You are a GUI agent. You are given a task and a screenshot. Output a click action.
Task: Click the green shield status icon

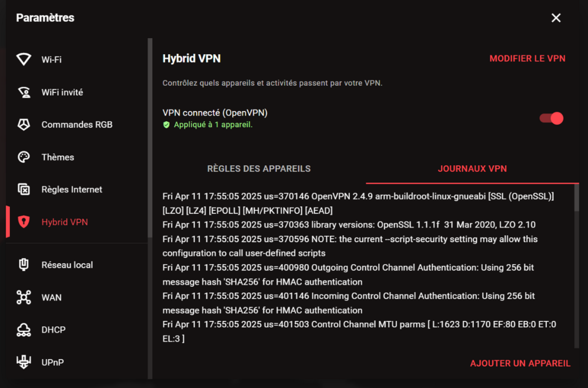click(x=166, y=125)
